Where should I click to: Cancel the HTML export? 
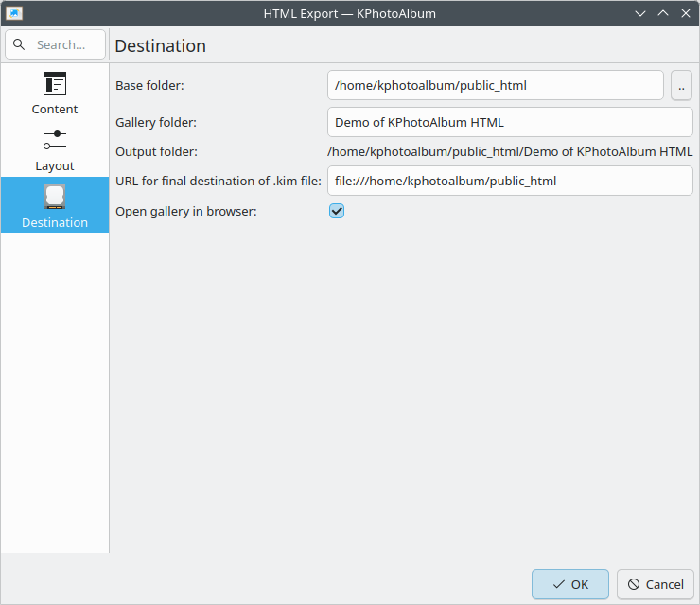click(656, 584)
